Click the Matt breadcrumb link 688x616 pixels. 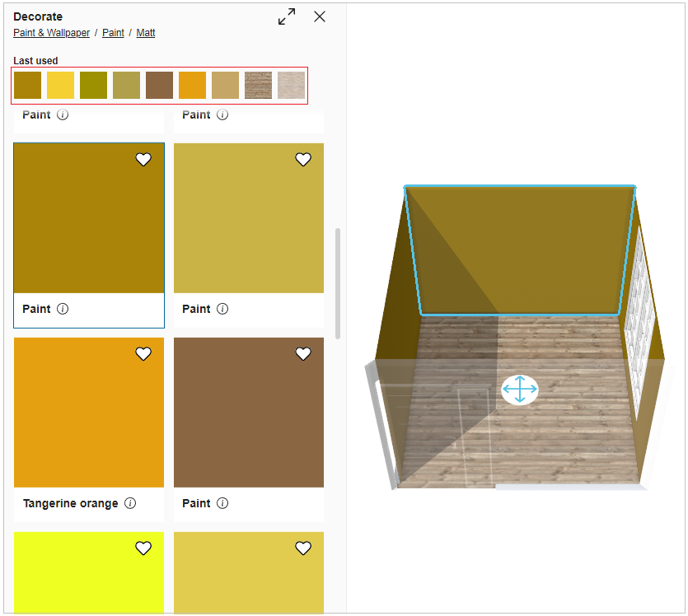coord(145,33)
